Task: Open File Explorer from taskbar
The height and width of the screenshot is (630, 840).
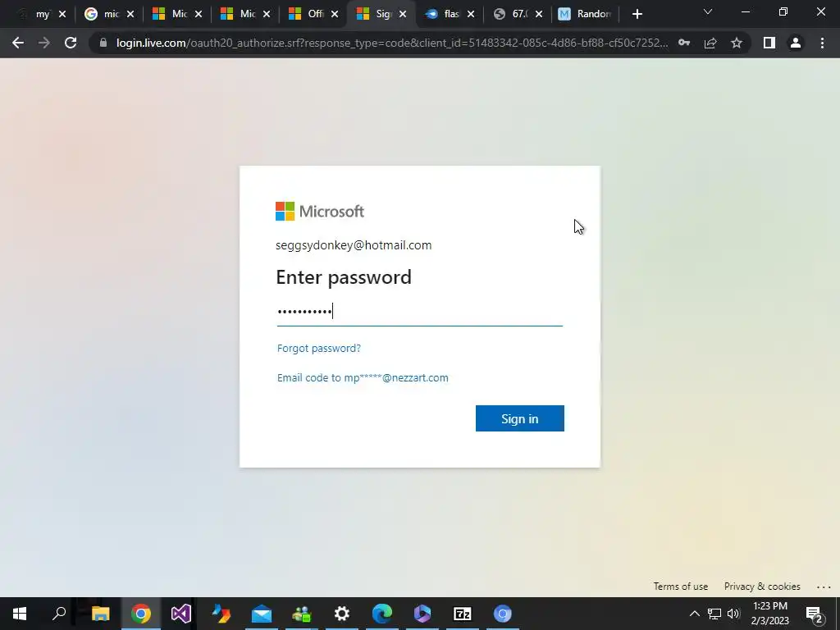Action: 100,614
